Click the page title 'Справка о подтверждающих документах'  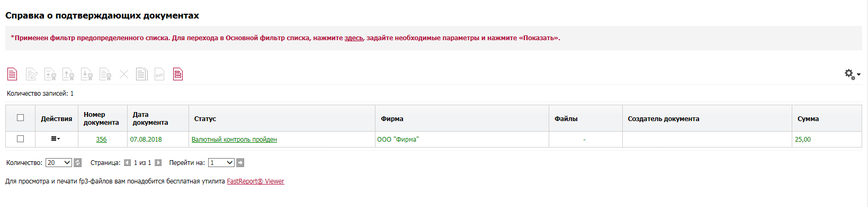(x=102, y=15)
